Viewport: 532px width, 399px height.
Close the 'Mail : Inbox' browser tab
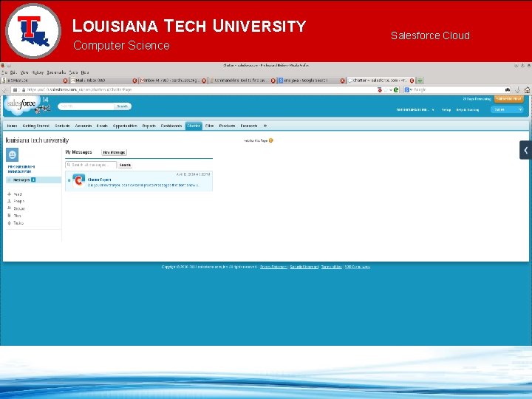134,81
